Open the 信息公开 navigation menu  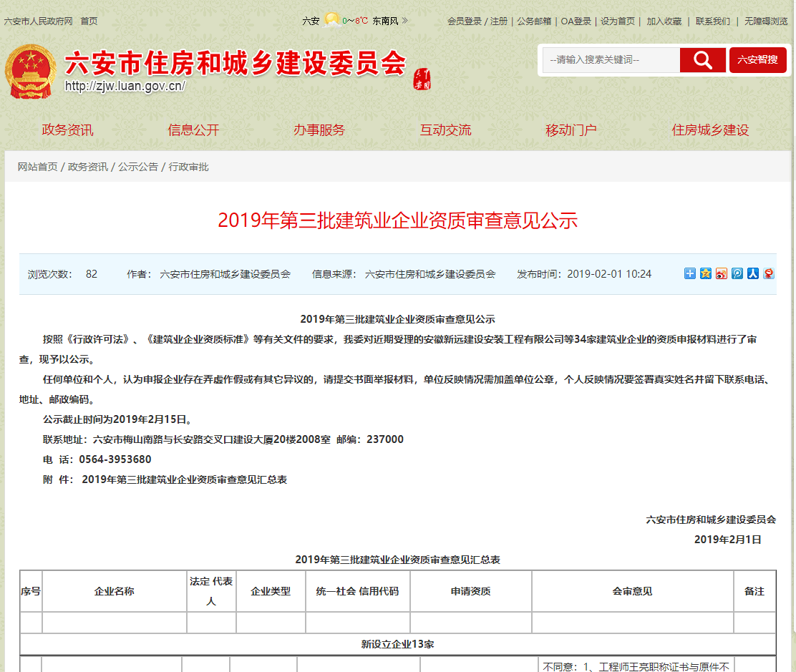click(x=193, y=130)
